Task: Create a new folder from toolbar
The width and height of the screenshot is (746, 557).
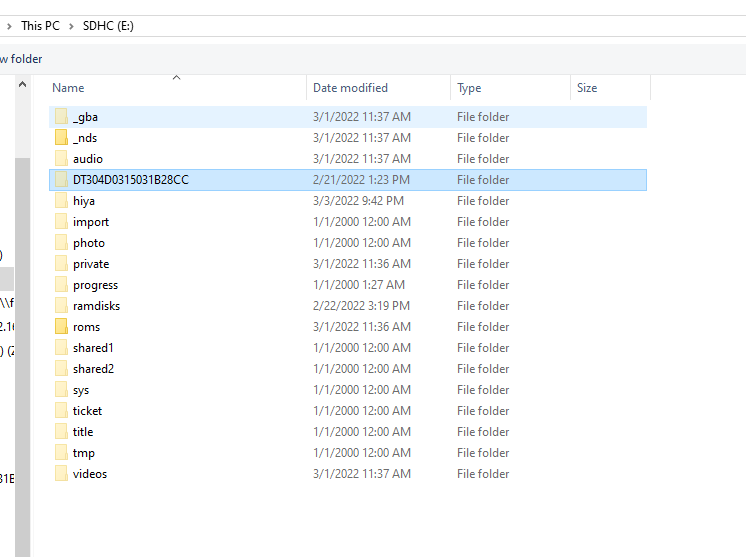Action: pyautogui.click(x=21, y=59)
